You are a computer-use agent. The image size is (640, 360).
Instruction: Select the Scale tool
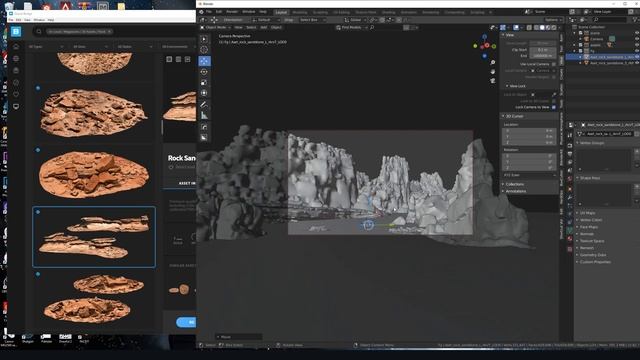(x=204, y=82)
